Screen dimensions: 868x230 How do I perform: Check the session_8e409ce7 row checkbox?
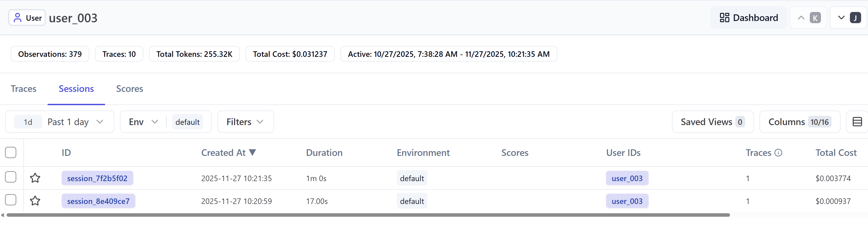(11, 200)
